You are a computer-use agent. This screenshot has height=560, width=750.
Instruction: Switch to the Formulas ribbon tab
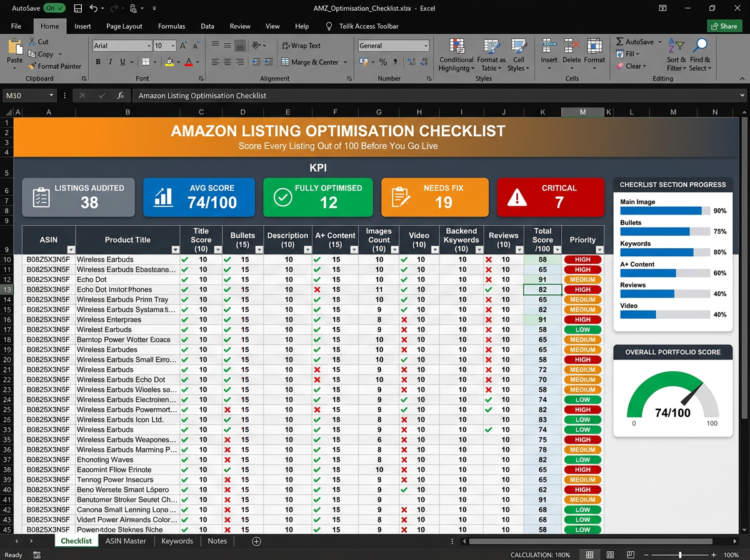171,26
